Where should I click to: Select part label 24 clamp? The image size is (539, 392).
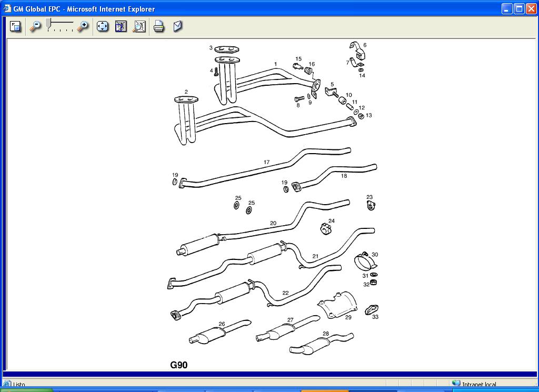pos(332,221)
